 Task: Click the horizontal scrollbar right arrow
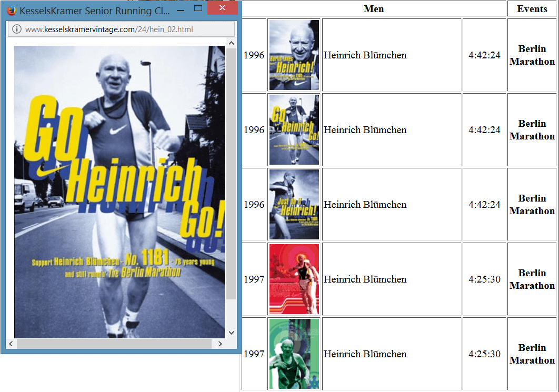click(x=220, y=344)
